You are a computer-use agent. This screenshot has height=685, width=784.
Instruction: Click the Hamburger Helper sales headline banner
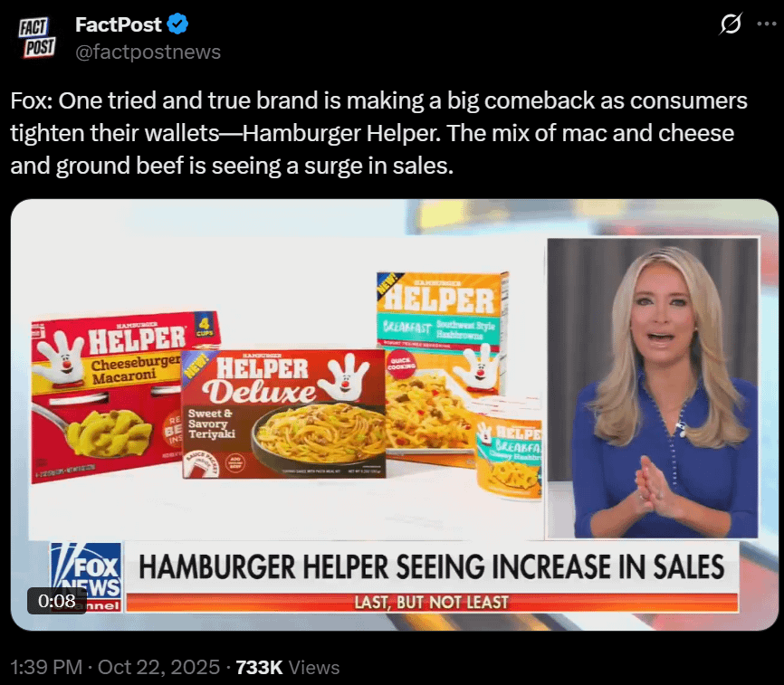[x=431, y=567]
